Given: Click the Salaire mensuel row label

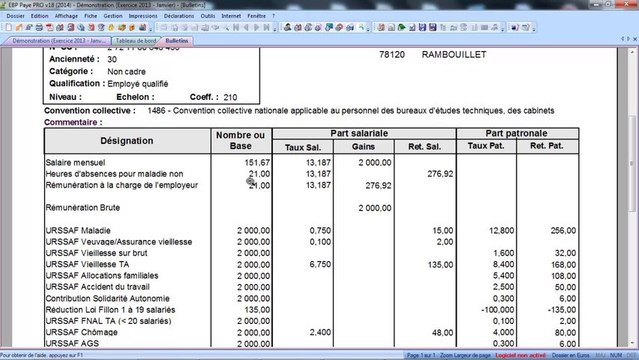Looking at the screenshot, I should click(x=75, y=162).
